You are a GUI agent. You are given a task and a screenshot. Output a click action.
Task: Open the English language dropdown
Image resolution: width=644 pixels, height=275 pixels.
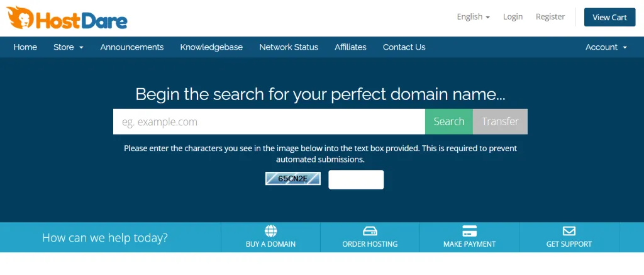(473, 17)
